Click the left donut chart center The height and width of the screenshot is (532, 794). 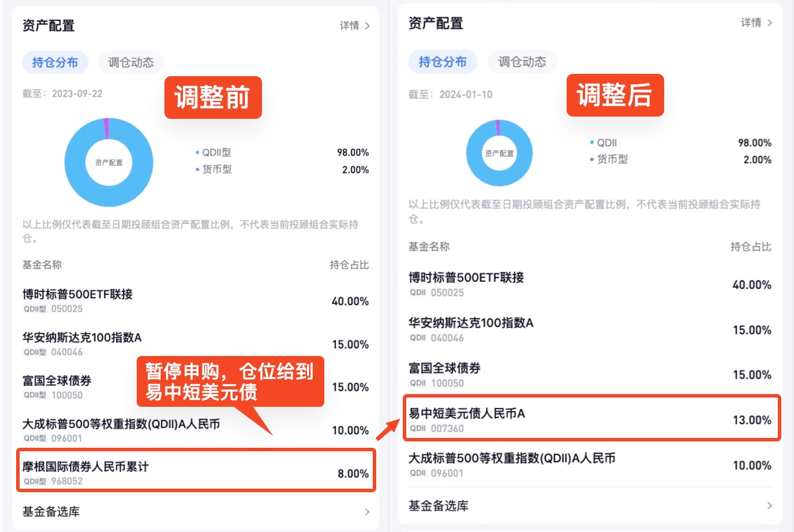[x=108, y=163]
